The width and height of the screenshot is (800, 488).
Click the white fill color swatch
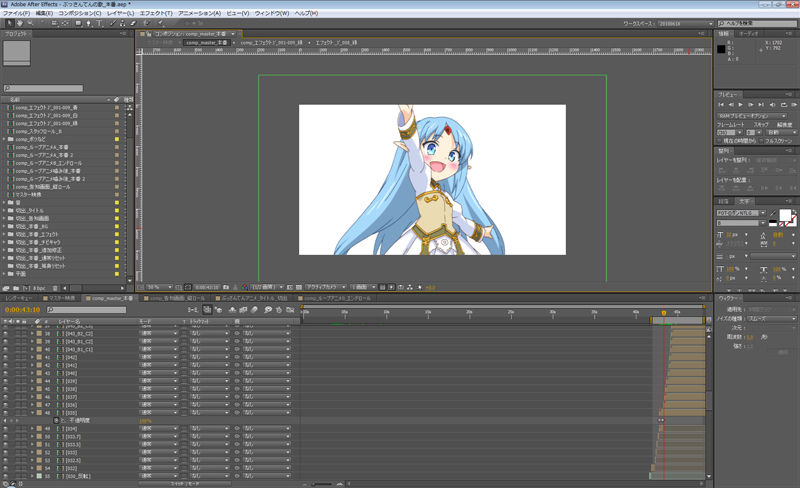pos(787,214)
